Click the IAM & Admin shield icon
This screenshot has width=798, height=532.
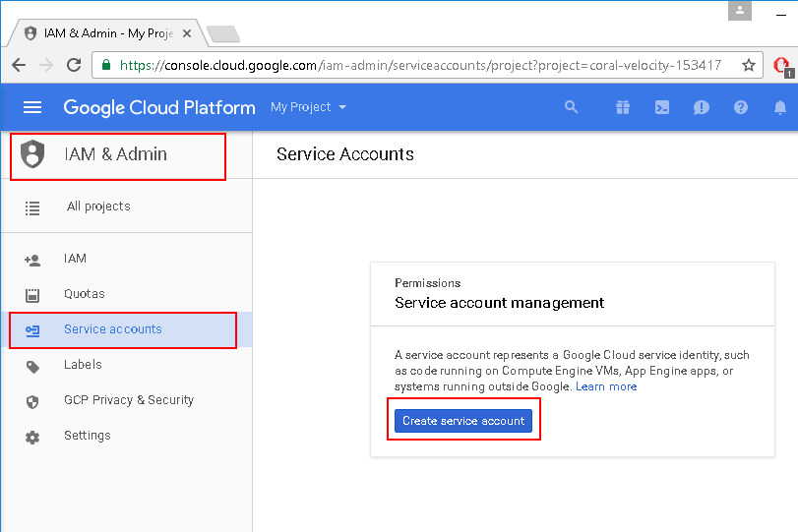32,154
